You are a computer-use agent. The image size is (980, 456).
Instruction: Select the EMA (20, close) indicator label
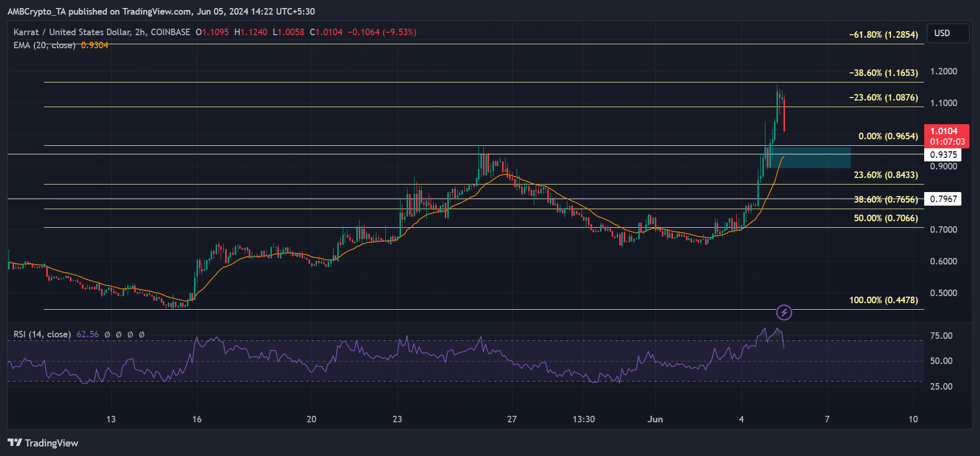44,45
